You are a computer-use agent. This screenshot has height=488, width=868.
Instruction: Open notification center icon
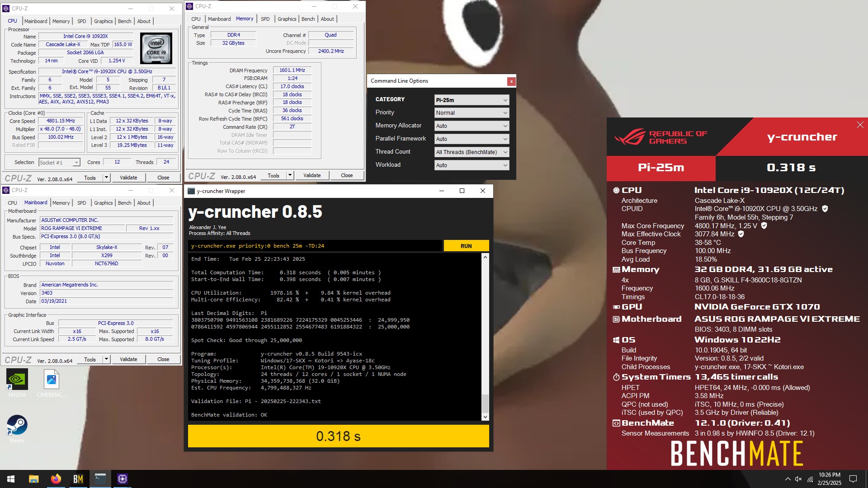point(853,479)
